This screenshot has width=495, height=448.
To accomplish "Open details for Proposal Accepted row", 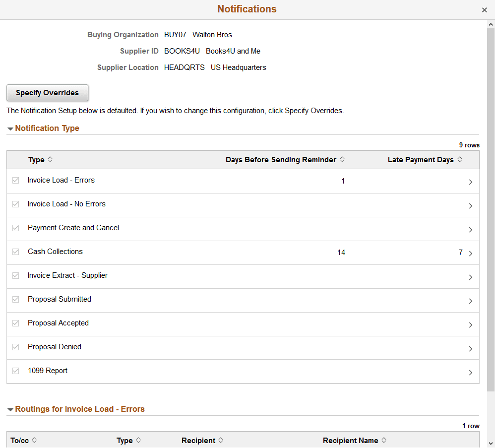I will click(x=471, y=325).
